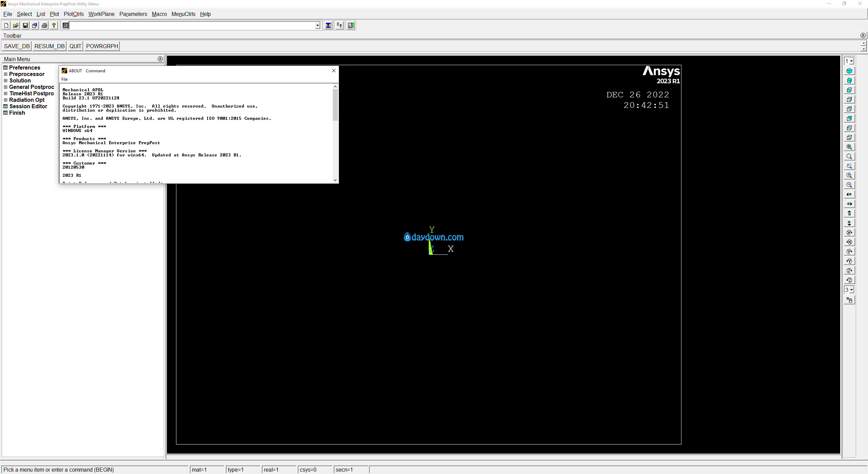
Task: Rotate model about negative X axis
Action: (849, 242)
